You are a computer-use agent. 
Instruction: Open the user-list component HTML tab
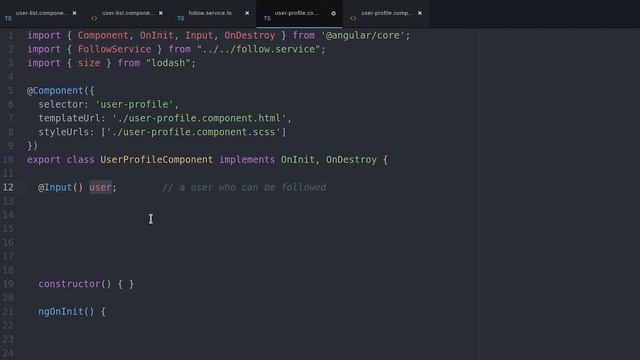point(128,13)
